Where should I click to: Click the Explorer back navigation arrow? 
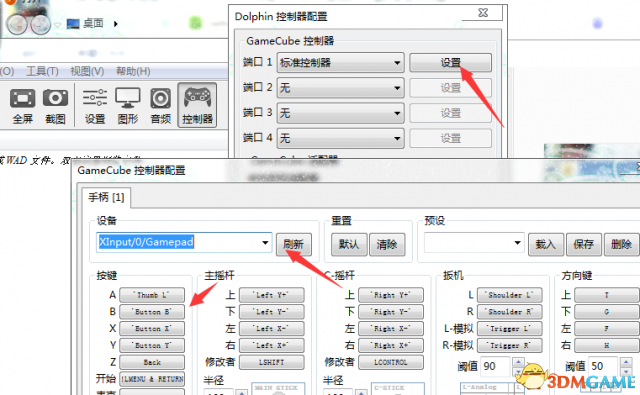17,24
